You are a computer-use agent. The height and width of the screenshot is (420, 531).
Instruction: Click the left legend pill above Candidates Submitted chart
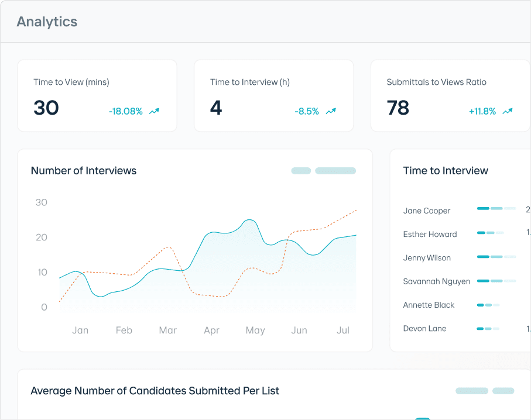[471, 391]
